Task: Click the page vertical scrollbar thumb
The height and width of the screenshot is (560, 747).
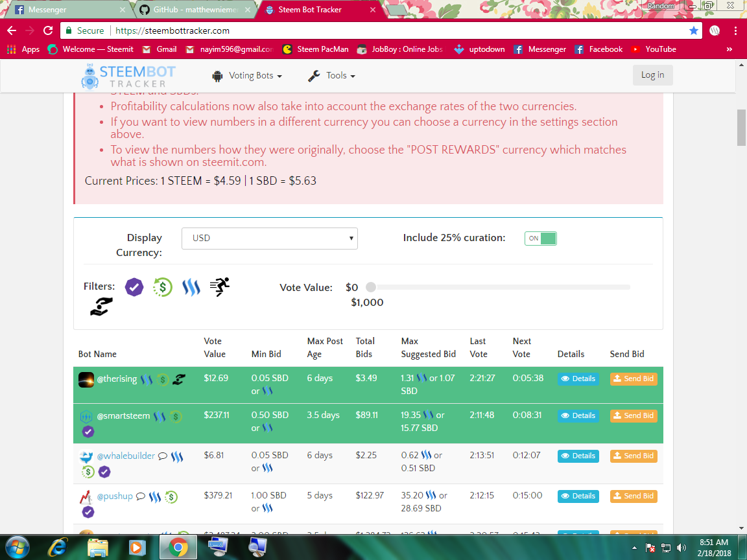Action: (741, 128)
